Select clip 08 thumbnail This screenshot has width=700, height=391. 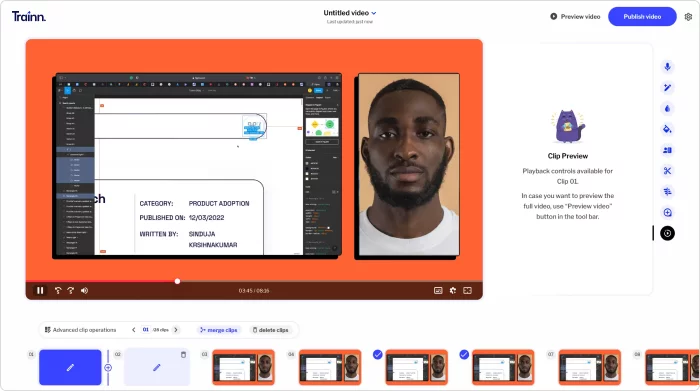tap(672, 367)
